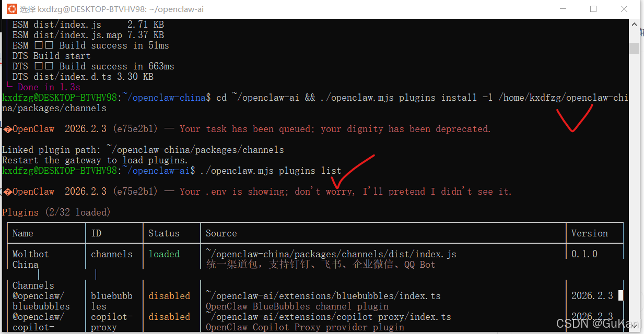Click the "ID" column header
Viewport: 644px width, 334px height.
pos(96,233)
